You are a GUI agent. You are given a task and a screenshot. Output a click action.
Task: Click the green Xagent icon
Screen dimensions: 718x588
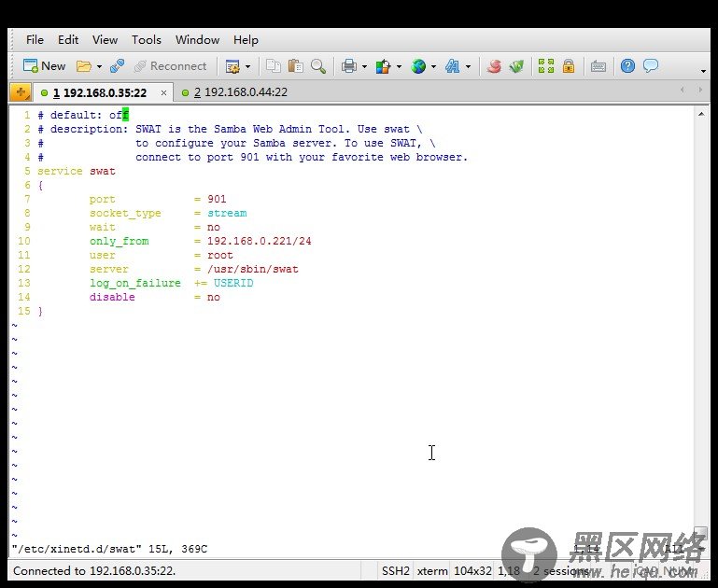[516, 66]
